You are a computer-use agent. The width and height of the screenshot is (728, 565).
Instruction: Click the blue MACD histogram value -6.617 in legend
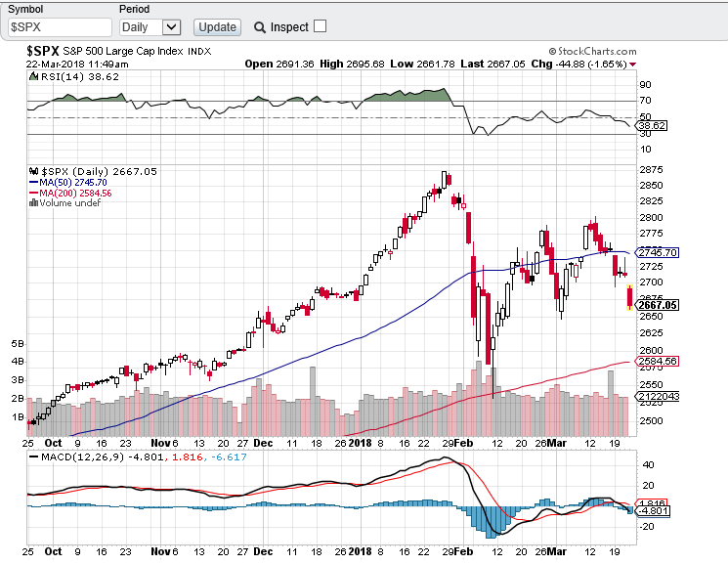coord(229,457)
